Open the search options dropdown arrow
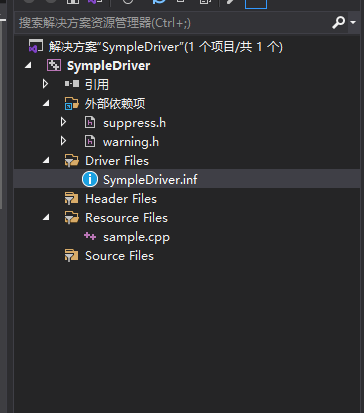Image resolution: width=364 pixels, height=413 pixels. click(x=353, y=22)
